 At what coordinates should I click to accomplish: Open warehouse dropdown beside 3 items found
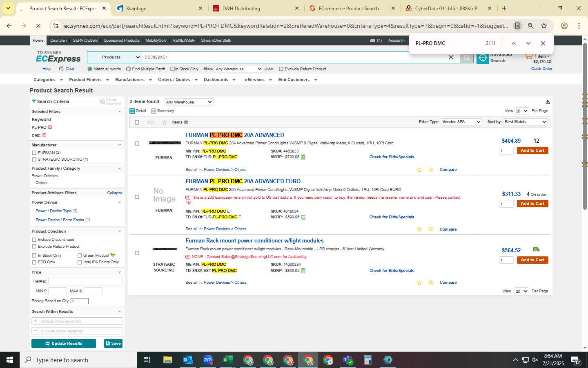tap(189, 102)
